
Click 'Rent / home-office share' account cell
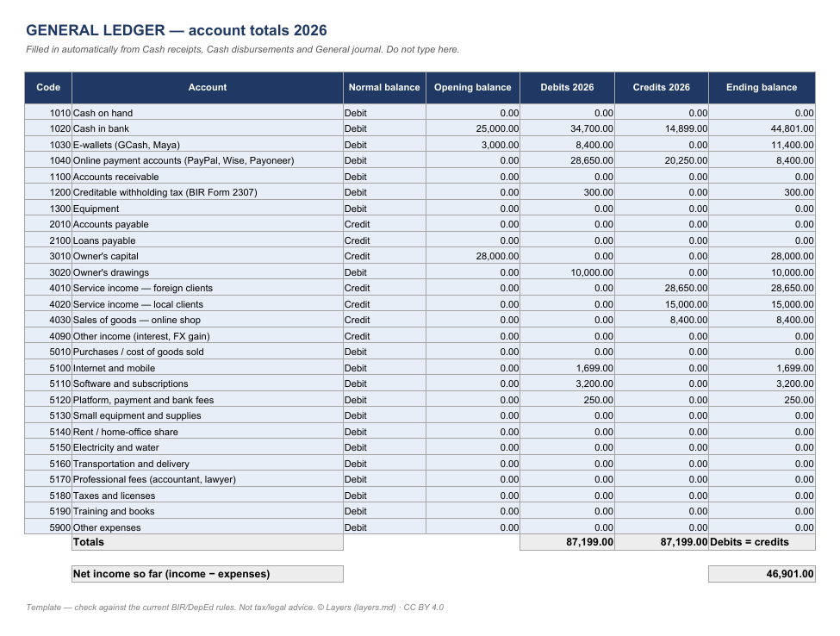pyautogui.click(x=208, y=431)
